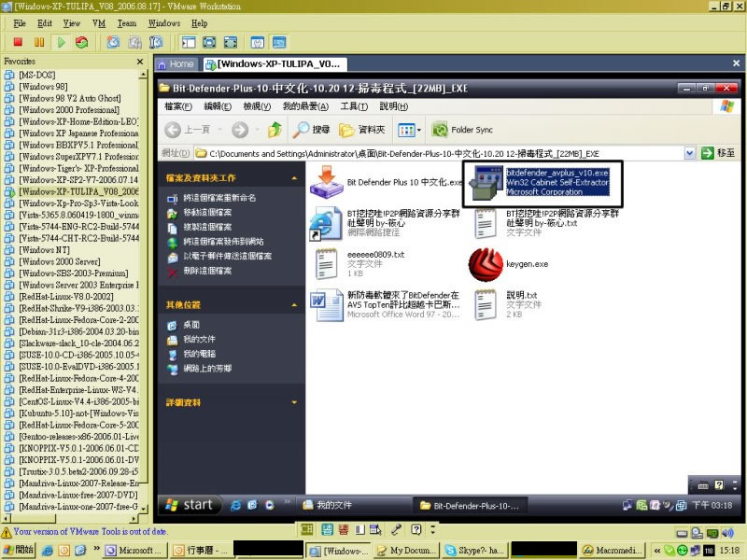Click the VMware power off (red stop) icon
Screen dimensions: 747x560
click(18, 42)
